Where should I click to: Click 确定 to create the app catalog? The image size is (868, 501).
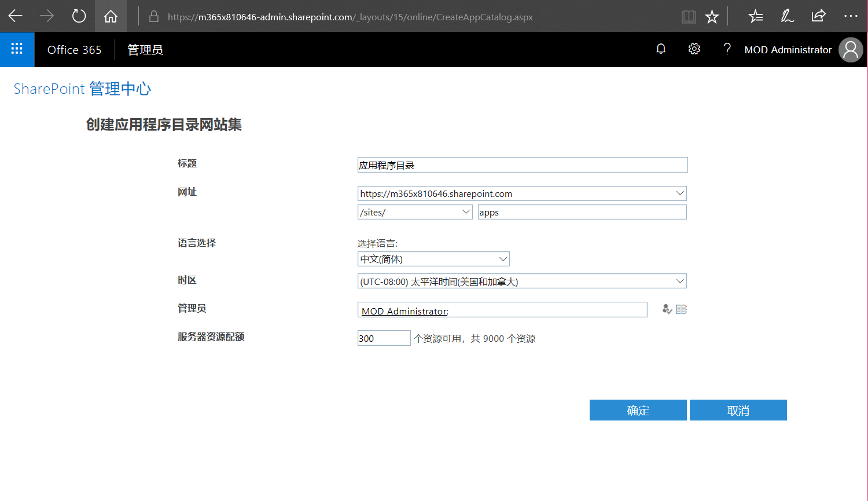[x=638, y=409]
